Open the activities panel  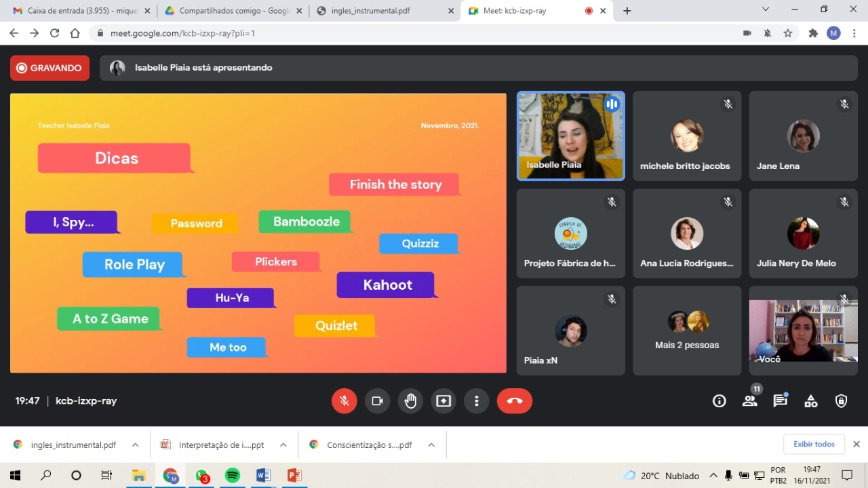pyautogui.click(x=810, y=401)
